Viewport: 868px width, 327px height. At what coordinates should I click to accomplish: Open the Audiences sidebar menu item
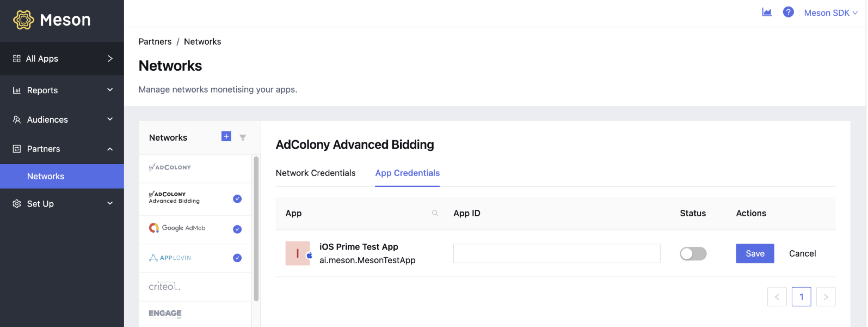pyautogui.click(x=62, y=119)
